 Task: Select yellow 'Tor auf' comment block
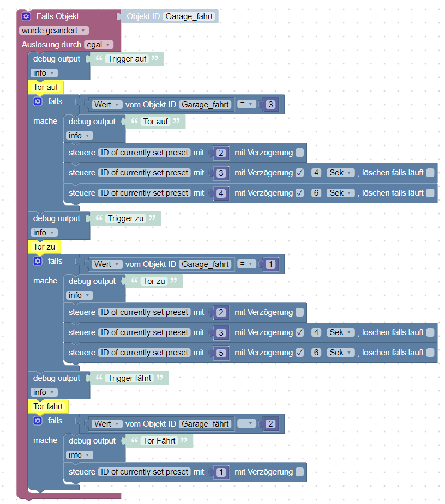tap(46, 87)
